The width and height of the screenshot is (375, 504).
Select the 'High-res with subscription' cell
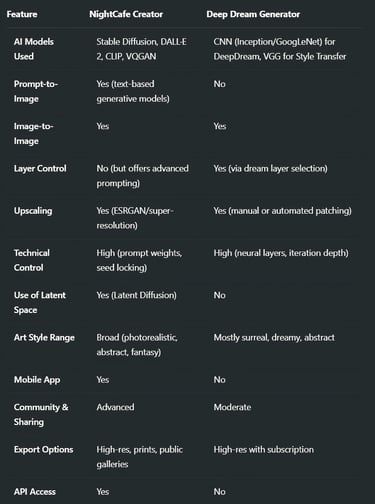coord(263,450)
